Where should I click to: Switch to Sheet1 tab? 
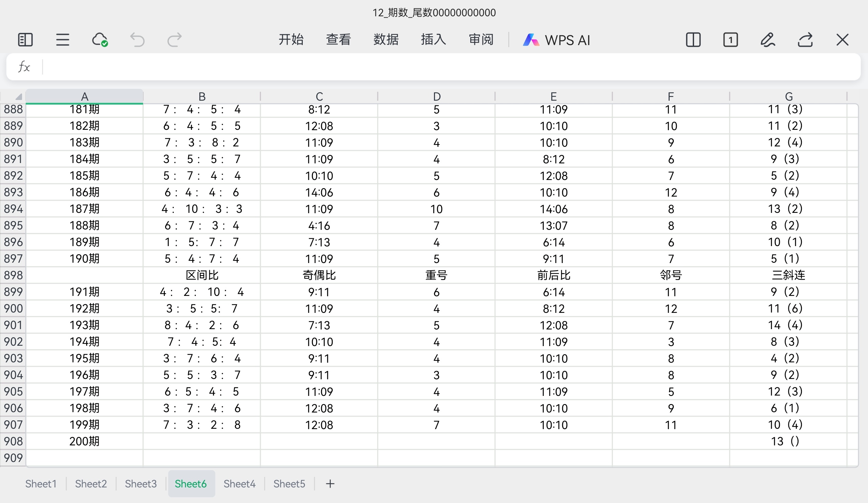click(41, 484)
